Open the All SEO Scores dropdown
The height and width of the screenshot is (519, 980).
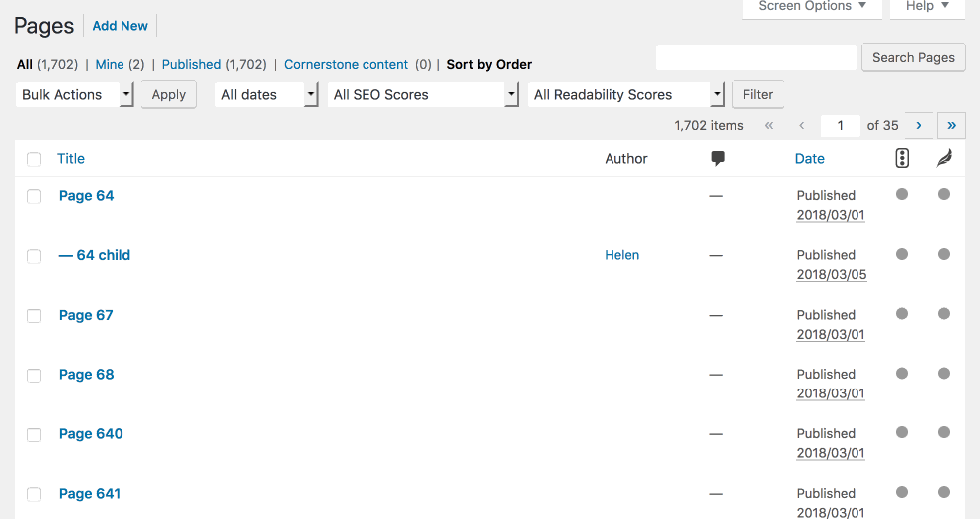[x=422, y=95]
